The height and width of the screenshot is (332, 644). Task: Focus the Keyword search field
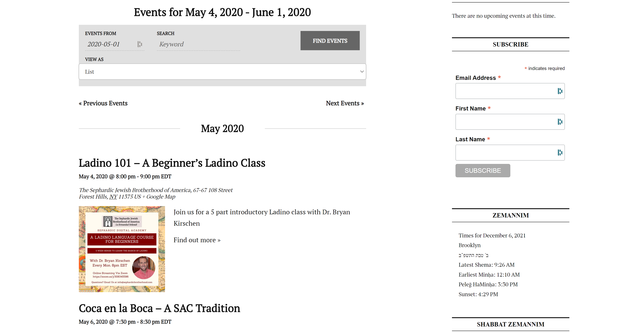pyautogui.click(x=198, y=44)
